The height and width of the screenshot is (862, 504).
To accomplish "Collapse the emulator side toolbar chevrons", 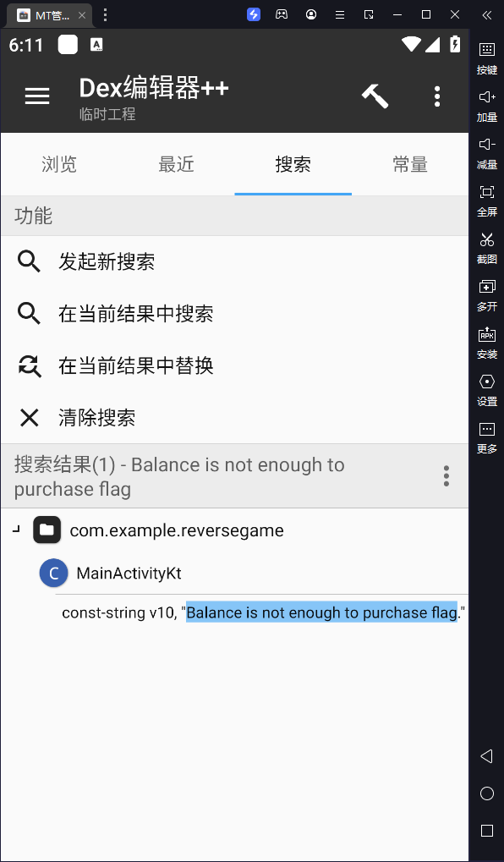I will [x=486, y=15].
